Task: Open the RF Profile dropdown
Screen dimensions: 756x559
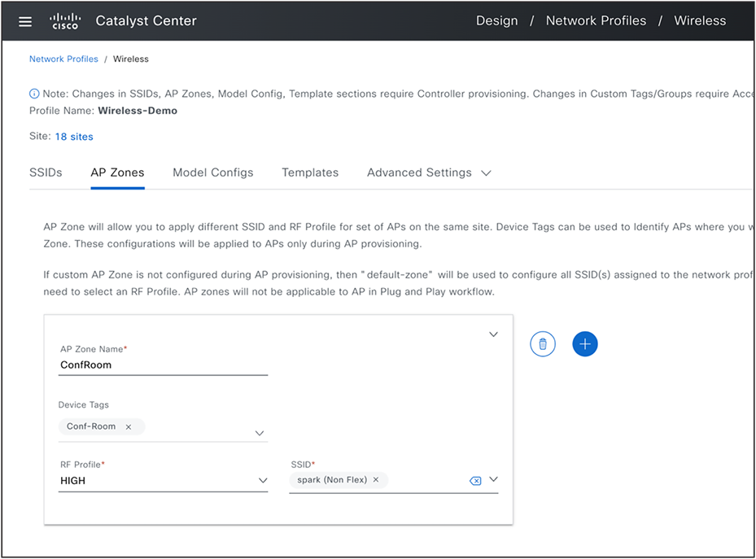Action: (x=263, y=480)
